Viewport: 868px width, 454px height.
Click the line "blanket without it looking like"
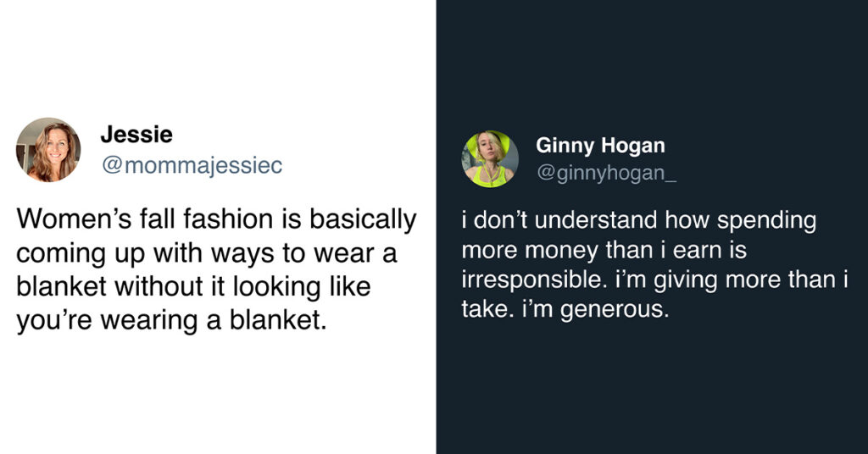tap(194, 286)
